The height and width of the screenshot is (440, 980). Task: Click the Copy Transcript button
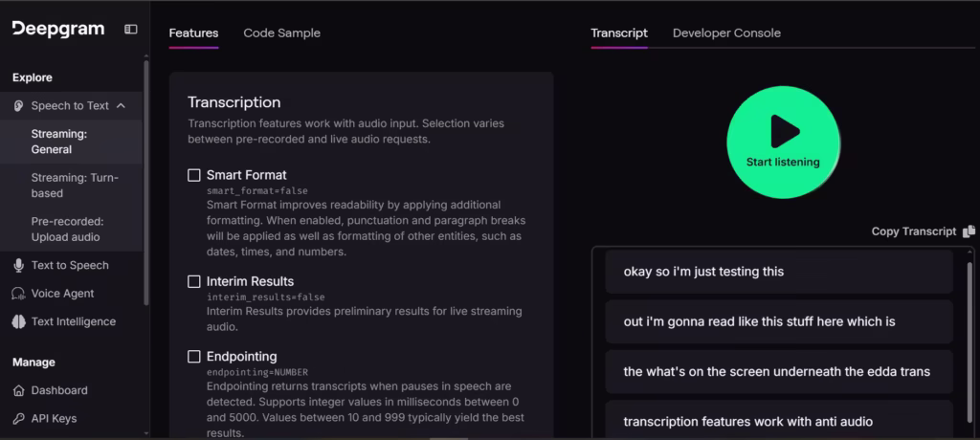pyautogui.click(x=924, y=231)
